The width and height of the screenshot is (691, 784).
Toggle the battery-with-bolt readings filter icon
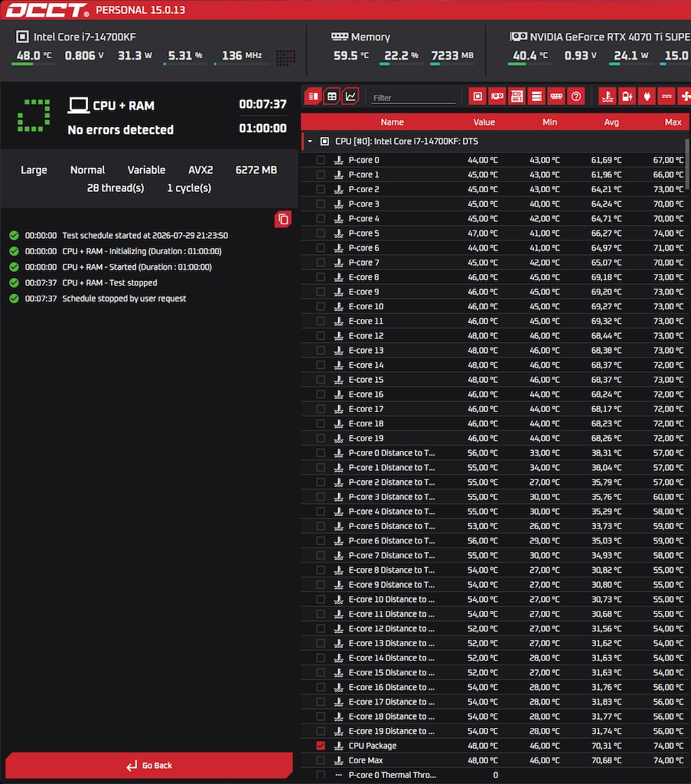(627, 96)
